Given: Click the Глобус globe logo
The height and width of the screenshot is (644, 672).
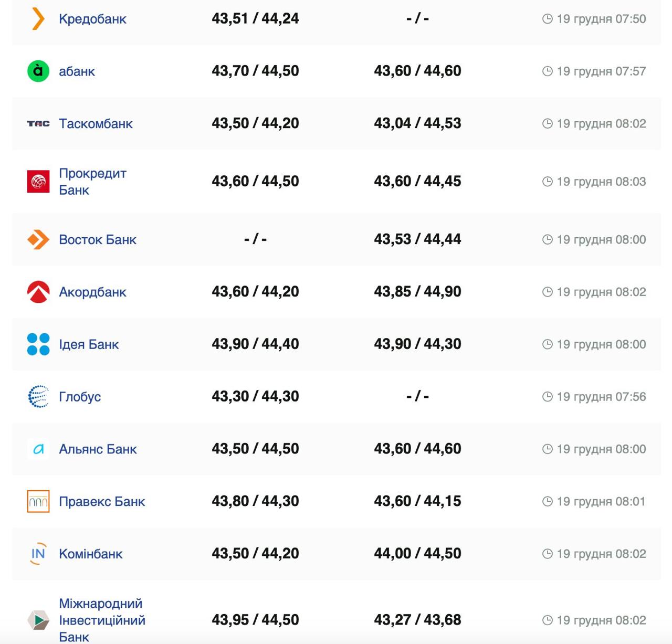Looking at the screenshot, I should [x=38, y=397].
